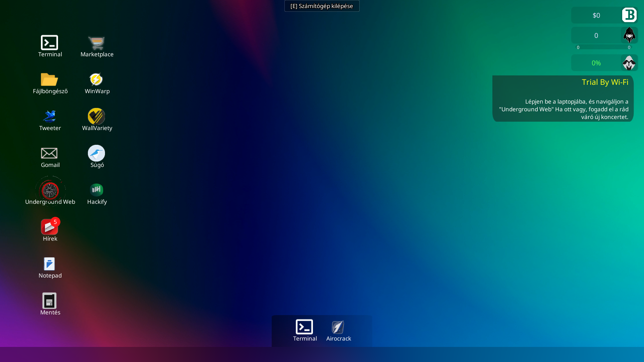This screenshot has width=644, height=362.
Task: Open Hírek news with 5 notifications
Action: coord(50,227)
